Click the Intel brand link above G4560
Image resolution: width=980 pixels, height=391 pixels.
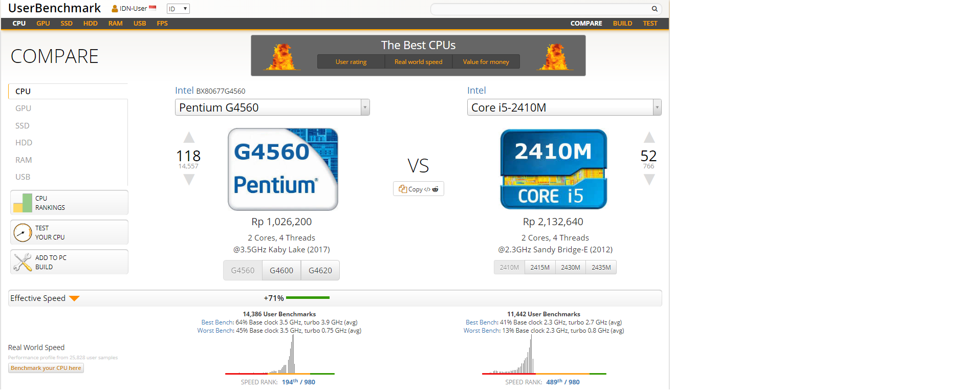(184, 91)
